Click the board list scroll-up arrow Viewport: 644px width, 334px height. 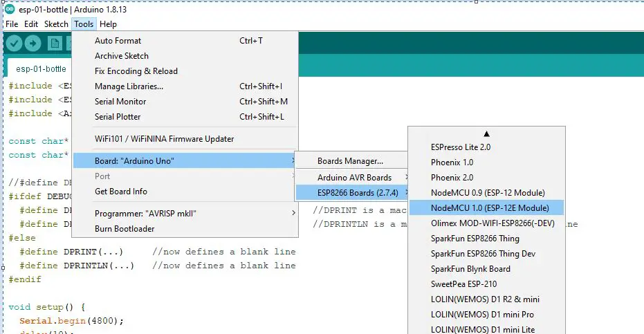487,133
